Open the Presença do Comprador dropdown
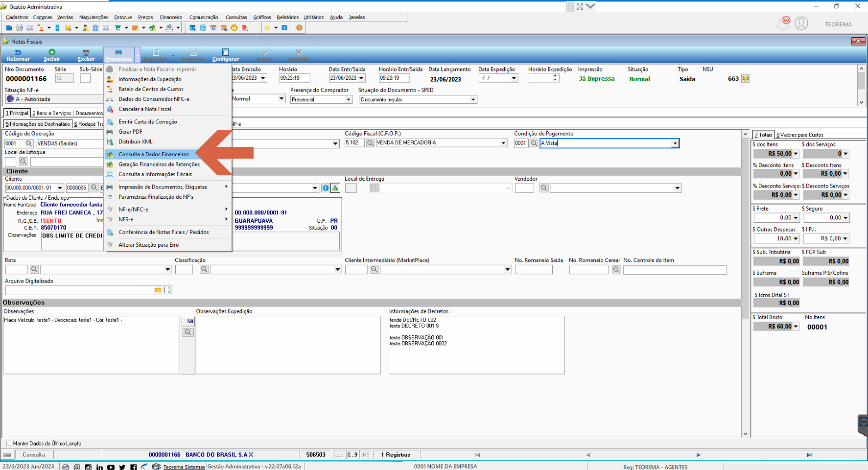The height and width of the screenshot is (470, 868). pos(349,99)
